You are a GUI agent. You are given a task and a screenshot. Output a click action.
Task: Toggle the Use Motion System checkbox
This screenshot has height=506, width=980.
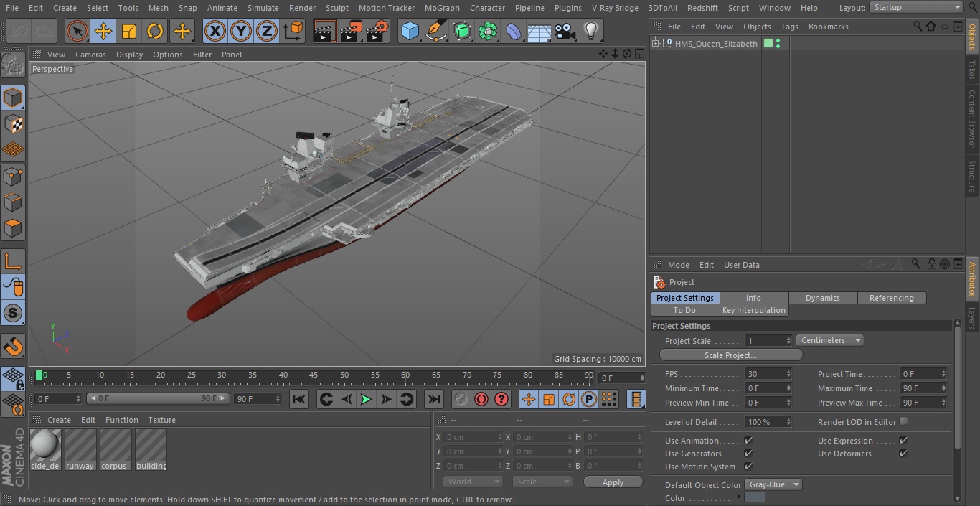tap(748, 467)
